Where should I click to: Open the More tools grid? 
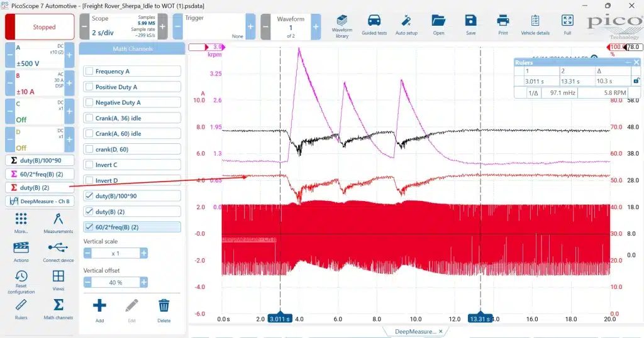pyautogui.click(x=21, y=223)
